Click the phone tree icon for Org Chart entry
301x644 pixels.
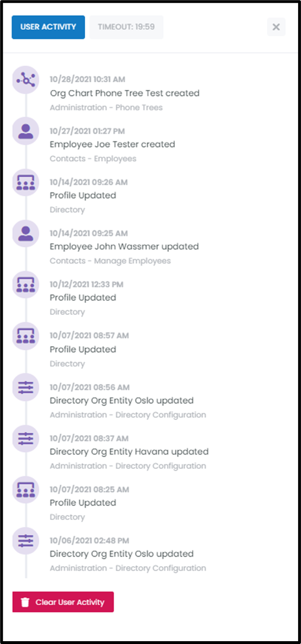pyautogui.click(x=26, y=79)
